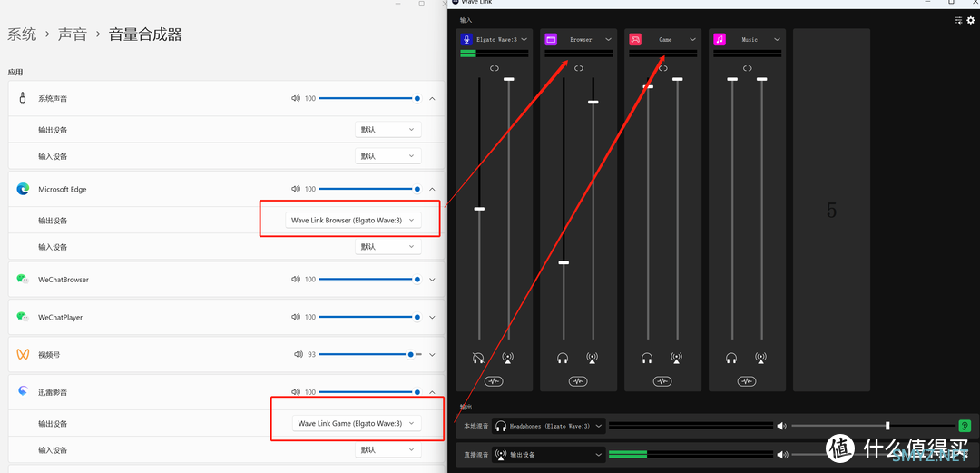Expand the WeChatBrowser section chevron
The width and height of the screenshot is (980, 473).
click(432, 280)
